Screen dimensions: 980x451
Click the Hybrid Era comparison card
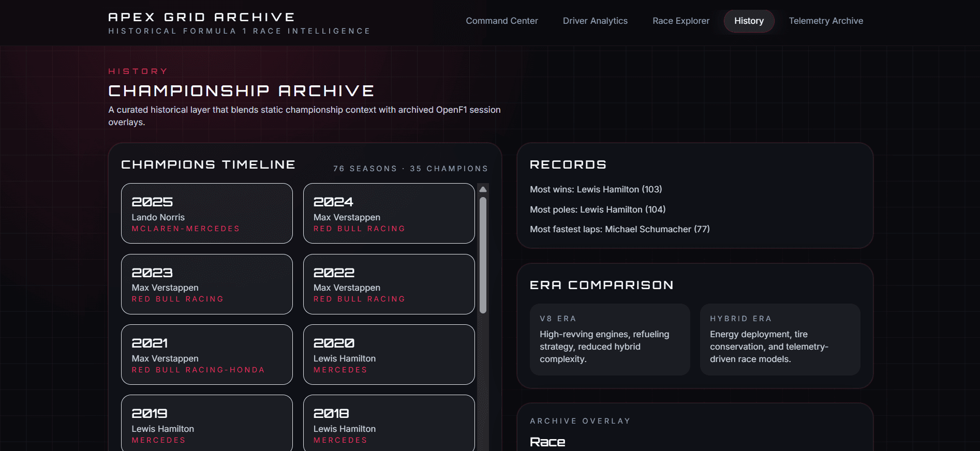coord(780,339)
